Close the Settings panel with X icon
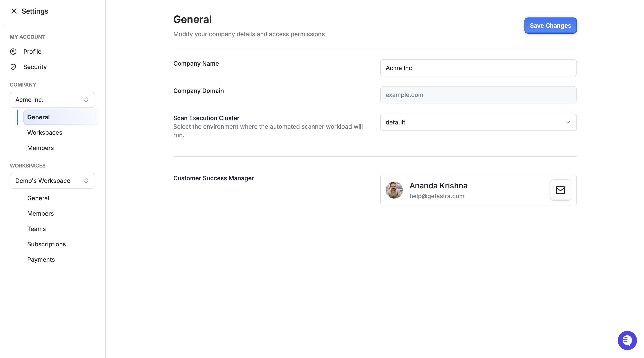 [x=14, y=11]
